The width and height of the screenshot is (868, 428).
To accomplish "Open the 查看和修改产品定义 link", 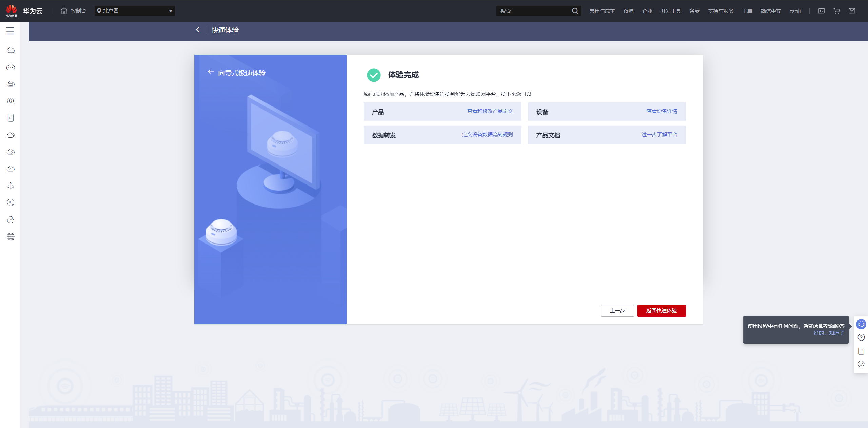I will point(490,111).
